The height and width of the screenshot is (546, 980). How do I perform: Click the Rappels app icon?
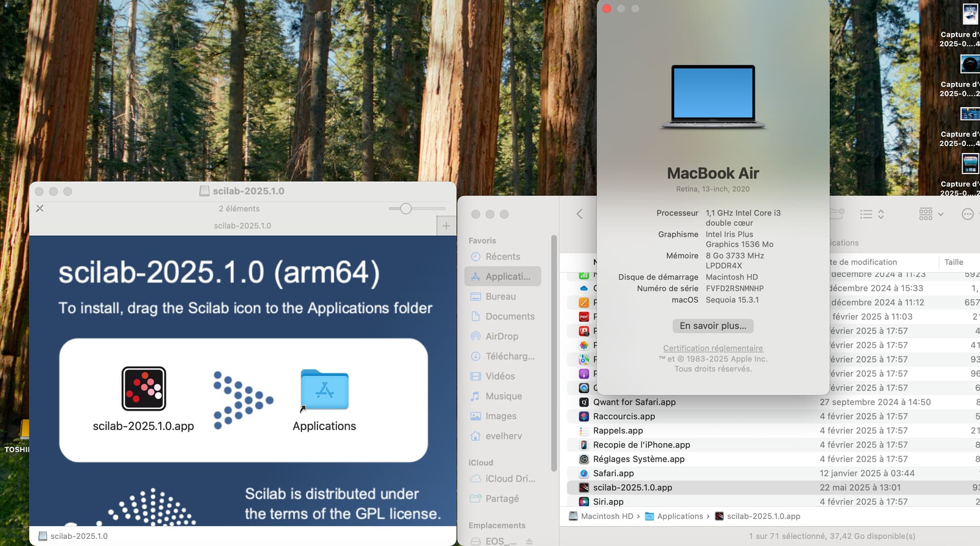[x=584, y=431]
